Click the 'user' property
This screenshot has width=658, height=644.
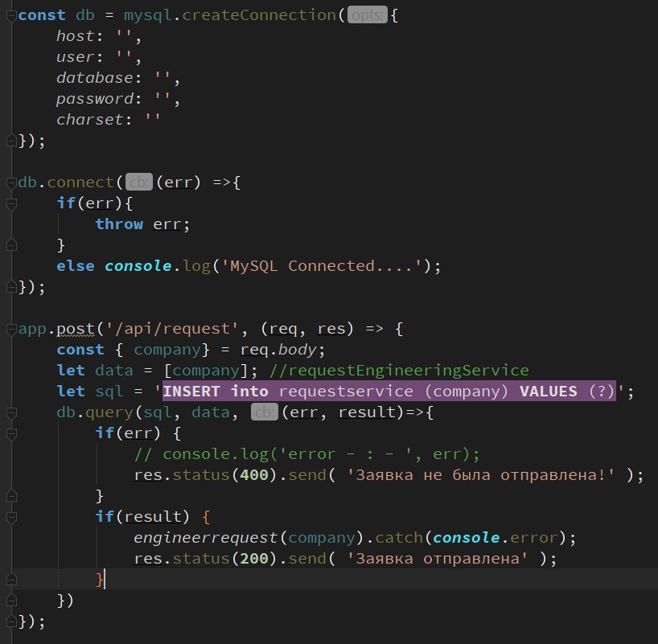click(x=76, y=57)
